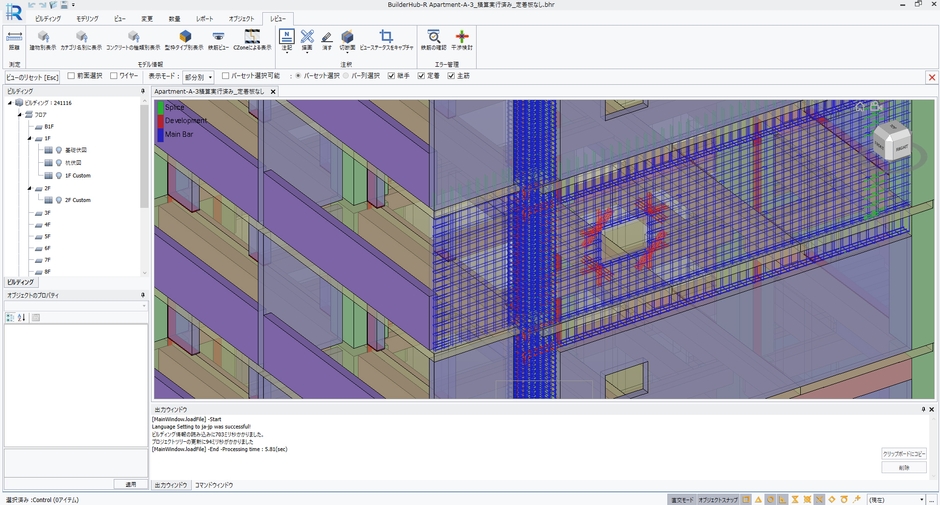Screen dimensions: 940x505
Task: Click the diamond snap icon in status bar
Action: [831, 500]
